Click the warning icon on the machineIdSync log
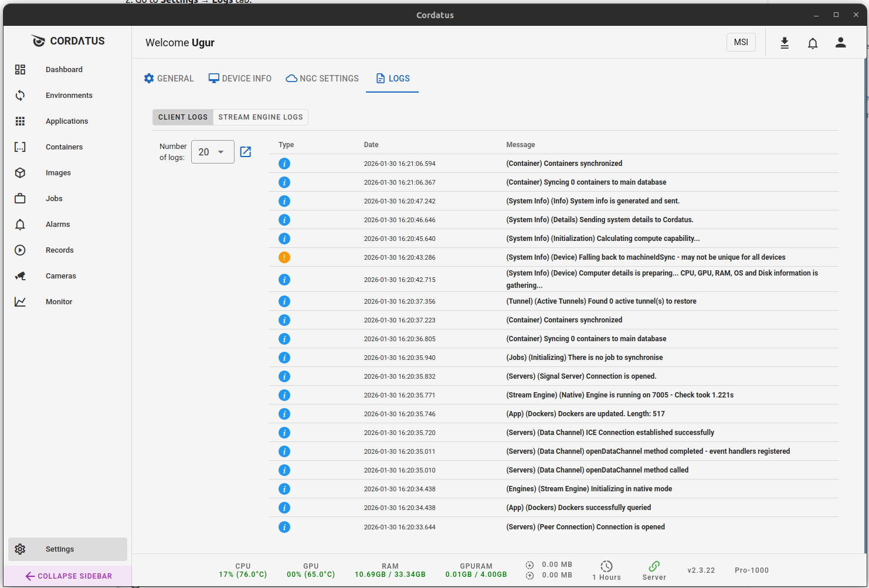 (x=284, y=257)
